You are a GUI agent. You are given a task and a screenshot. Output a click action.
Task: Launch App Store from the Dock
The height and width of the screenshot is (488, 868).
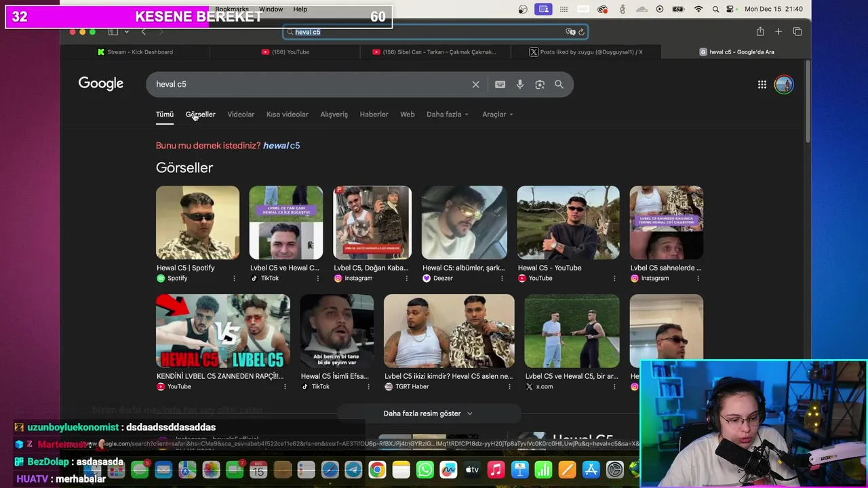[x=591, y=470]
